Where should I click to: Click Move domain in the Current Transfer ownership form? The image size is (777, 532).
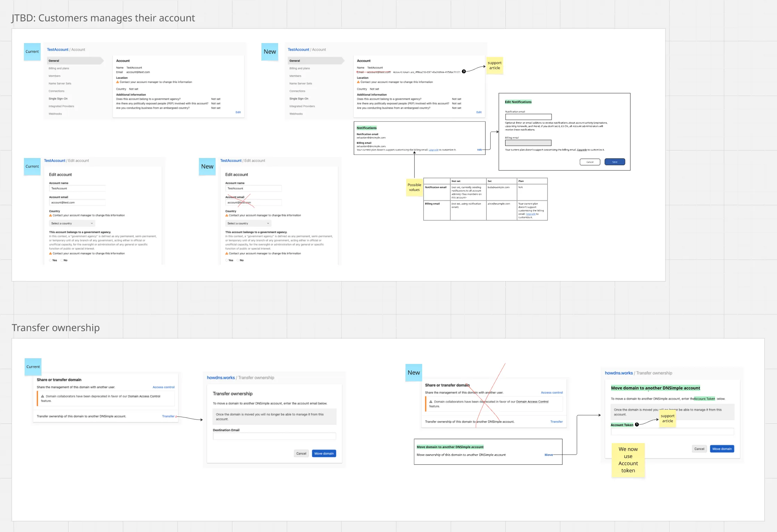[324, 454]
